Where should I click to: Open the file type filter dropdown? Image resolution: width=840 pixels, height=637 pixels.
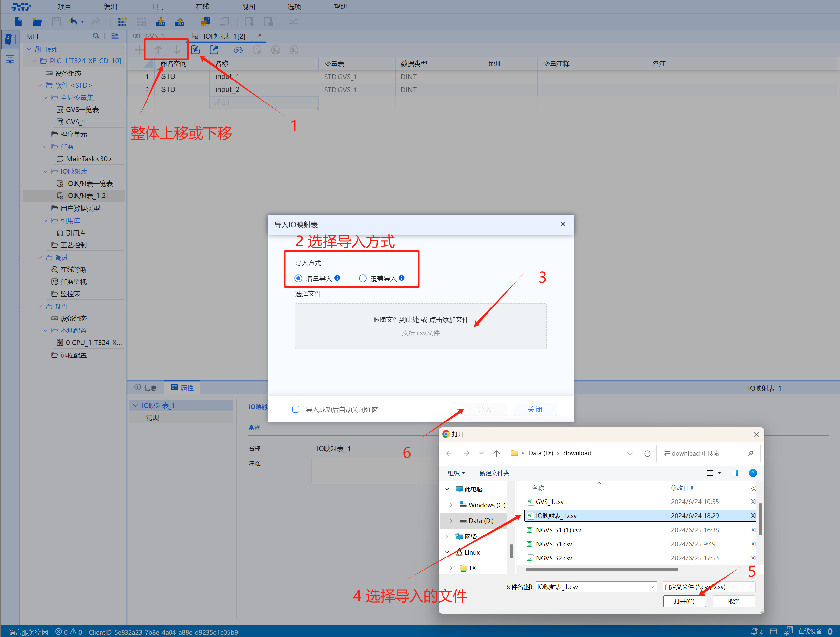click(750, 587)
